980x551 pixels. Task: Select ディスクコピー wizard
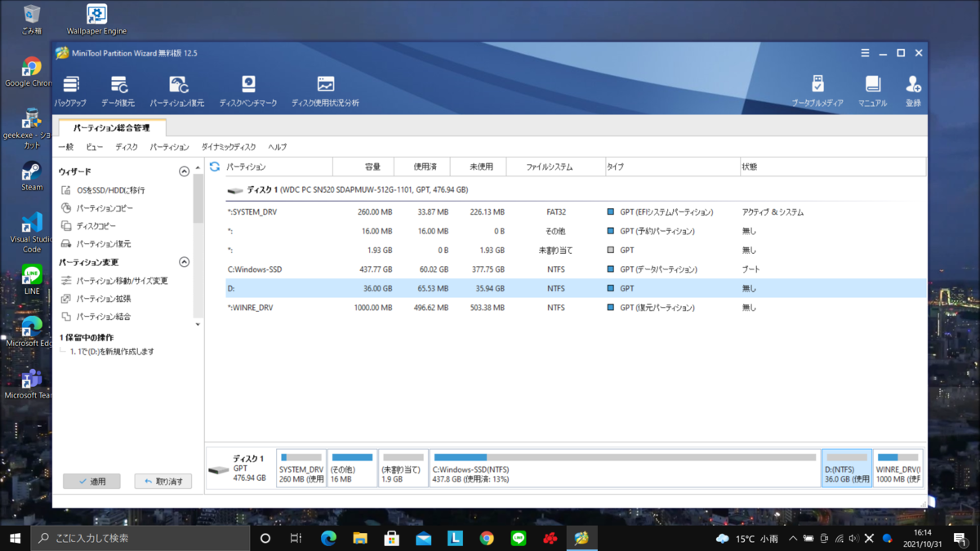click(x=88, y=226)
